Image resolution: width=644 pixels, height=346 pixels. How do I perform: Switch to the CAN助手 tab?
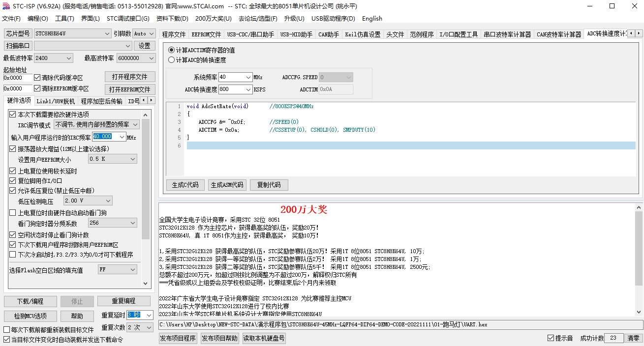pos(329,34)
